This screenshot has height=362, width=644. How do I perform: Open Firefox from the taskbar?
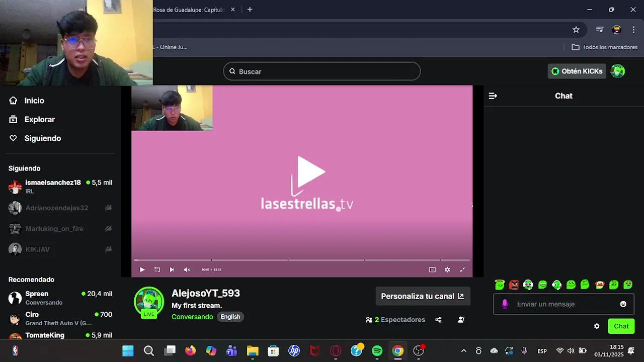coord(190,351)
